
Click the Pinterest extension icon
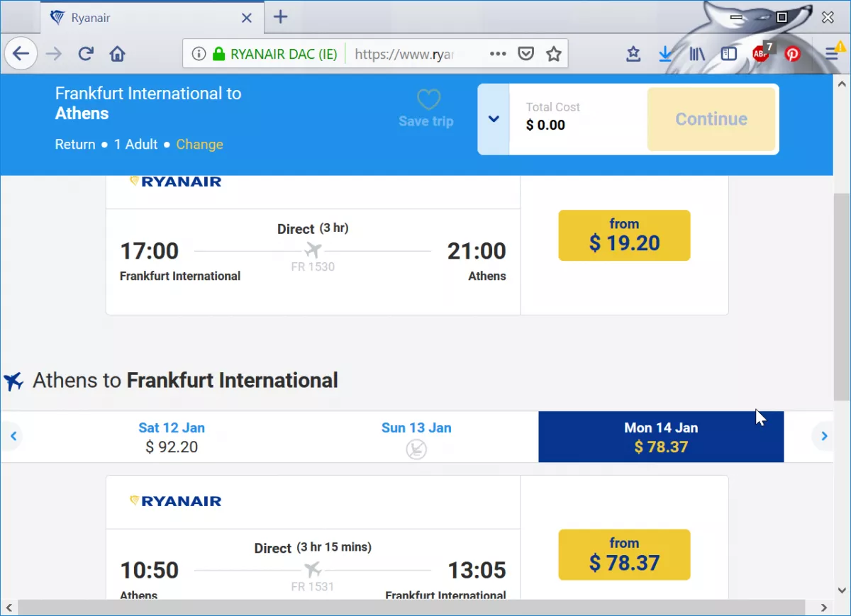coord(792,54)
